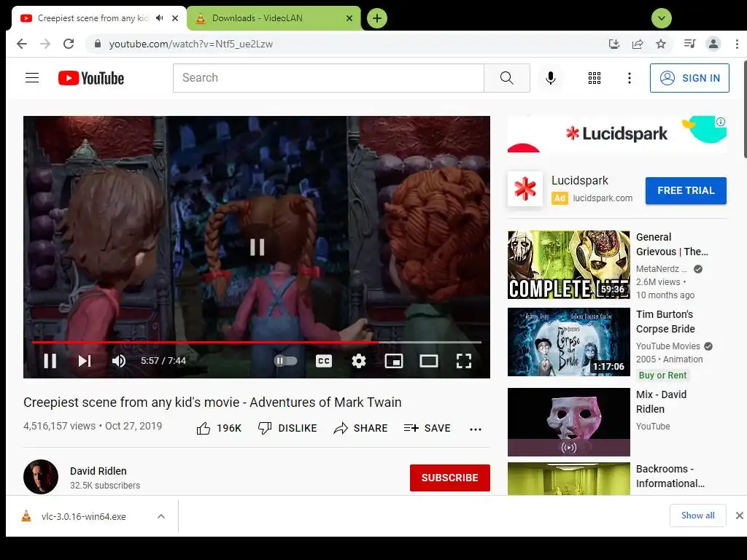Enable miniplayer mode
Image resolution: width=747 pixels, height=560 pixels.
pyautogui.click(x=393, y=360)
